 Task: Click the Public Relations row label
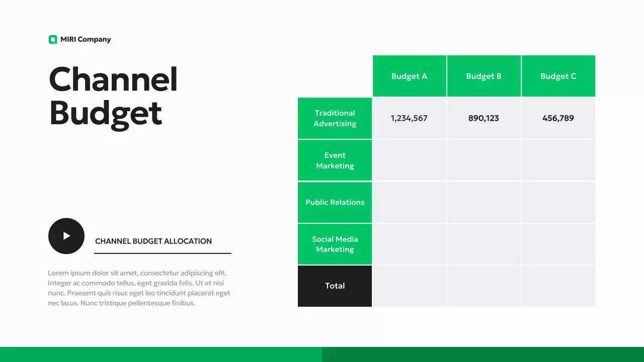point(335,202)
